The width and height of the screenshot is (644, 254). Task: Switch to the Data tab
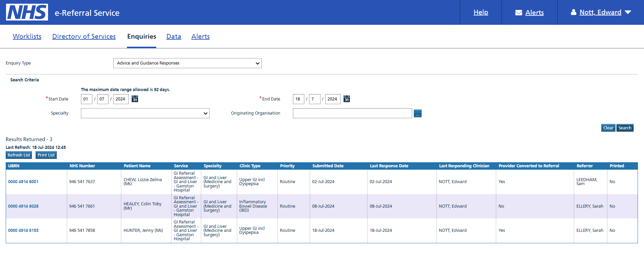click(174, 36)
